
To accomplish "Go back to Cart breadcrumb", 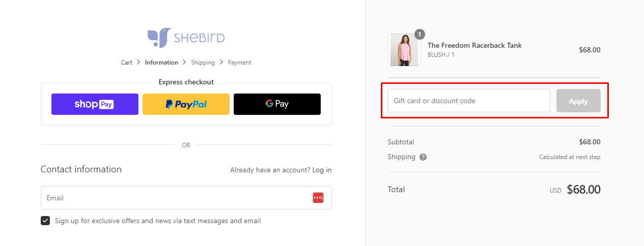I will click(127, 63).
